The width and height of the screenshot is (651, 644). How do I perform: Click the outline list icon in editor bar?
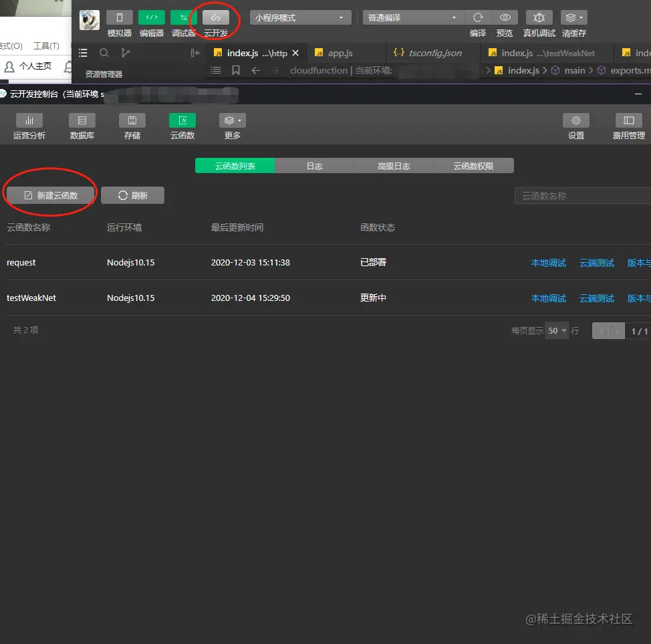tap(215, 70)
